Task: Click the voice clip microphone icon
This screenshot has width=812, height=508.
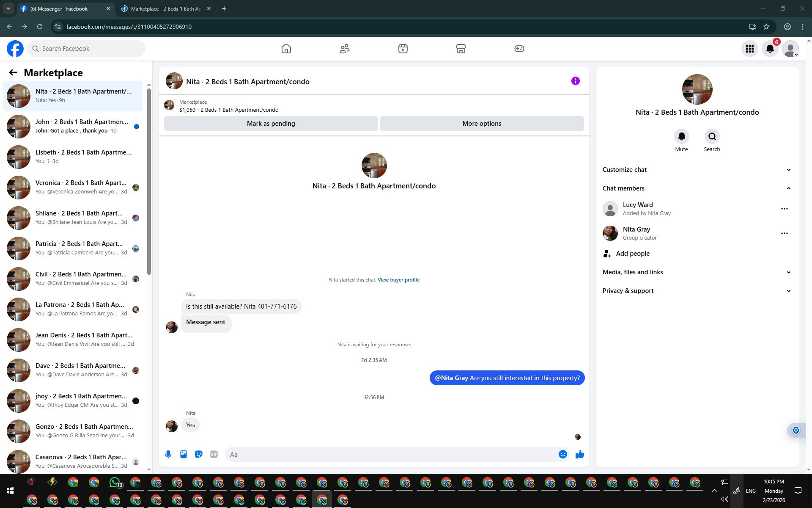Action: (x=168, y=454)
